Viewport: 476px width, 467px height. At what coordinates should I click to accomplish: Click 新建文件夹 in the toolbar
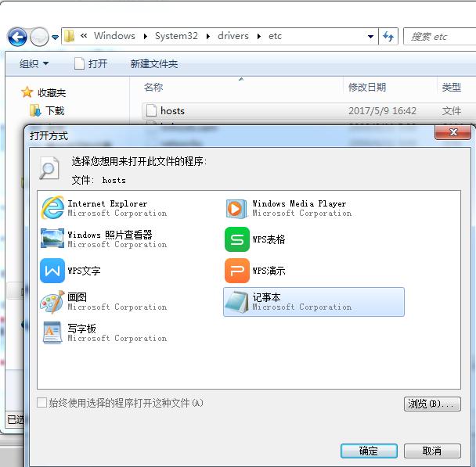click(x=154, y=63)
